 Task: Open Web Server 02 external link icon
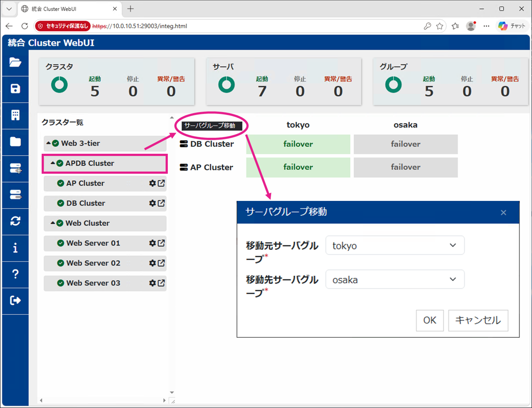point(161,263)
